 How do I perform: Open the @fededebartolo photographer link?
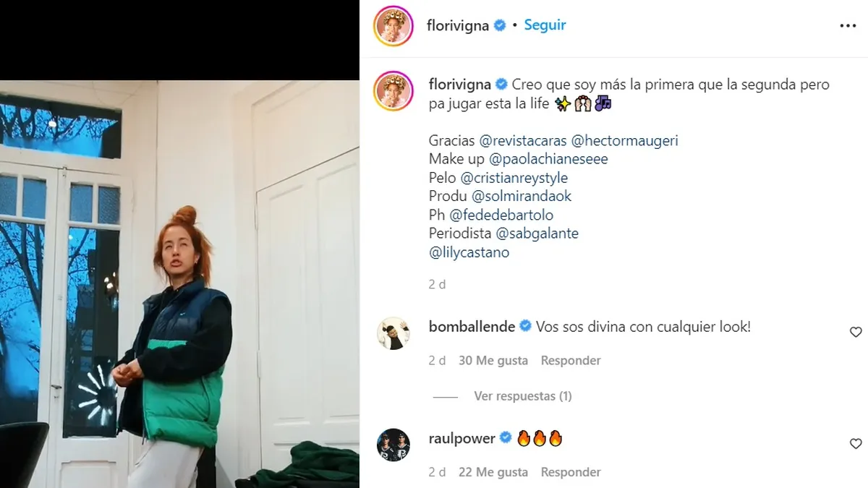point(501,215)
